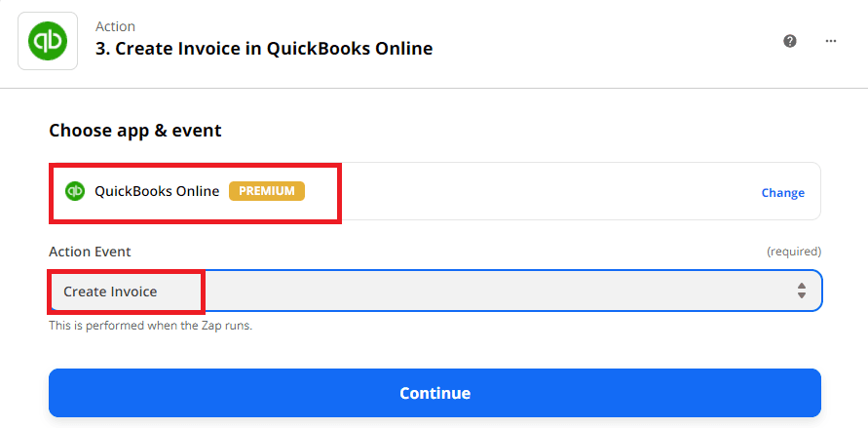
Task: Open the help question mark icon
Action: (790, 41)
